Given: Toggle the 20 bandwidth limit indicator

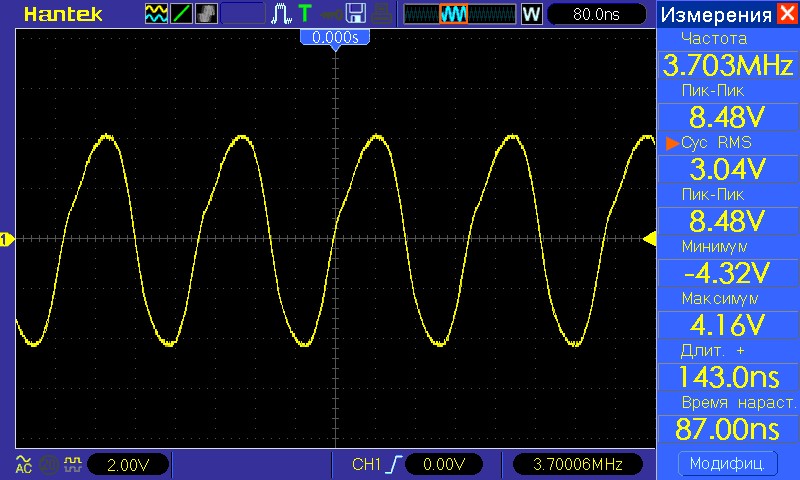Looking at the screenshot, I should pos(49,464).
